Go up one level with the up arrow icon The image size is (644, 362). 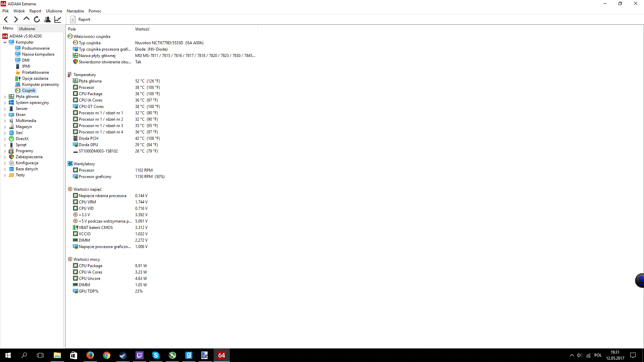coord(26,19)
